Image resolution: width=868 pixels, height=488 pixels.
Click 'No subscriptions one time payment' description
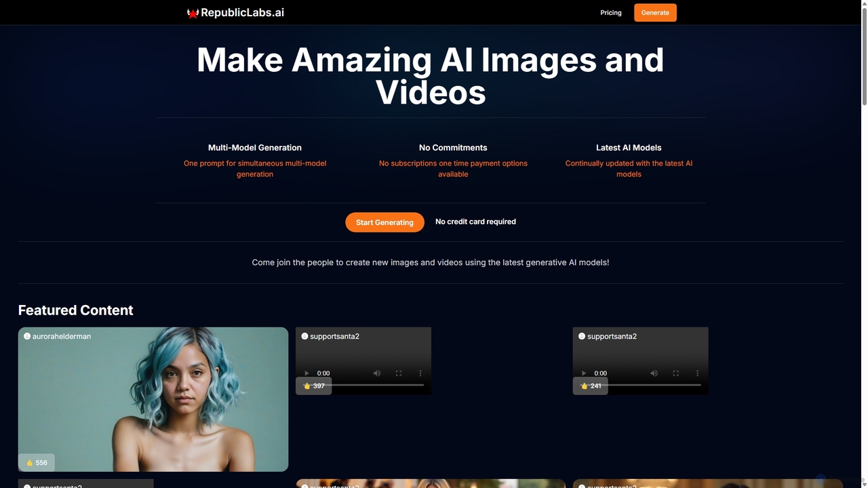tap(453, 169)
